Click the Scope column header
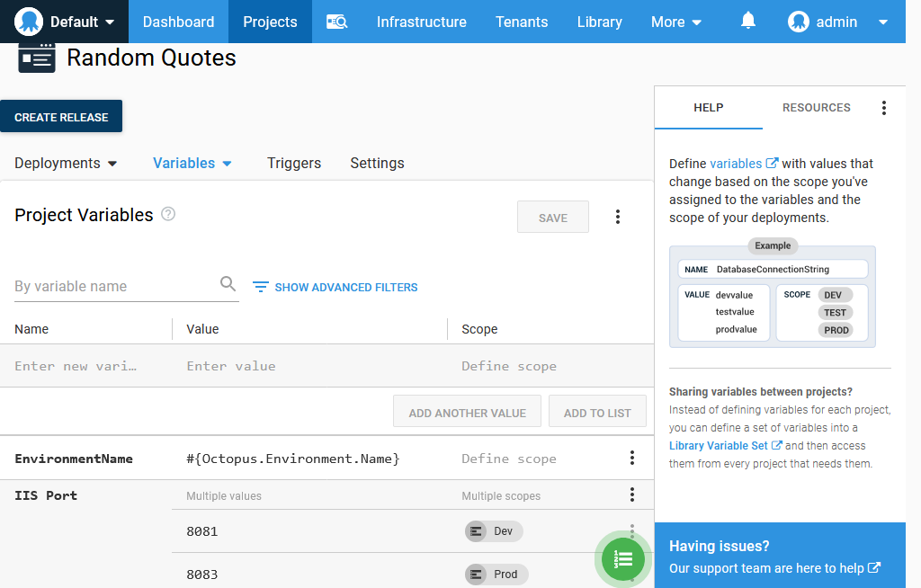The height and width of the screenshot is (588, 921). (479, 329)
